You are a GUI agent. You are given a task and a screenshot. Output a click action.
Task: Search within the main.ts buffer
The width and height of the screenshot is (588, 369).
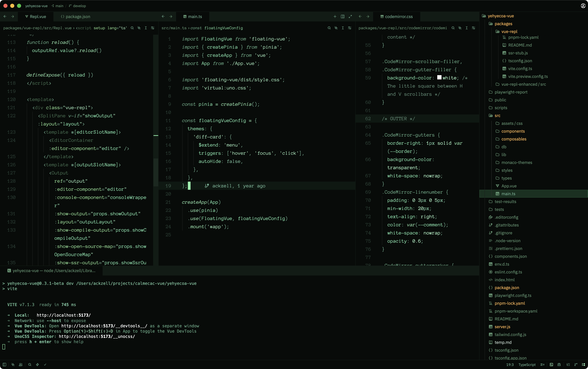329,28
